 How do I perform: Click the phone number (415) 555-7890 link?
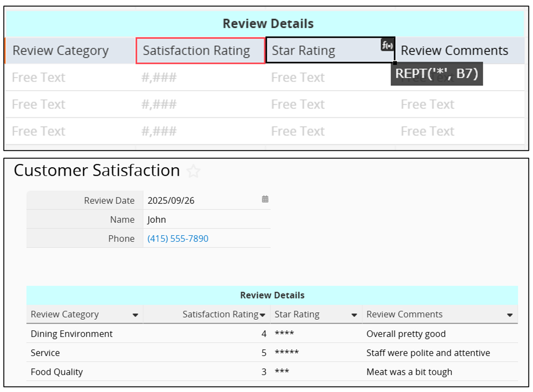178,239
